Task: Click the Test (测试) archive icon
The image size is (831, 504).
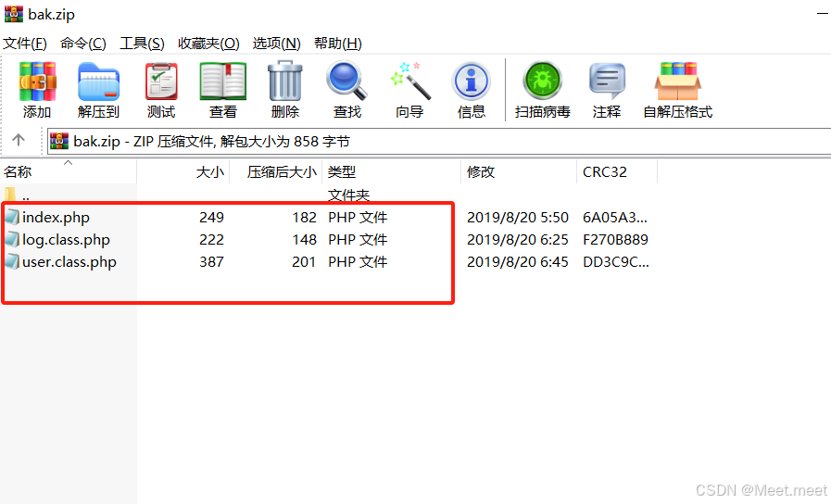Action: [x=161, y=82]
